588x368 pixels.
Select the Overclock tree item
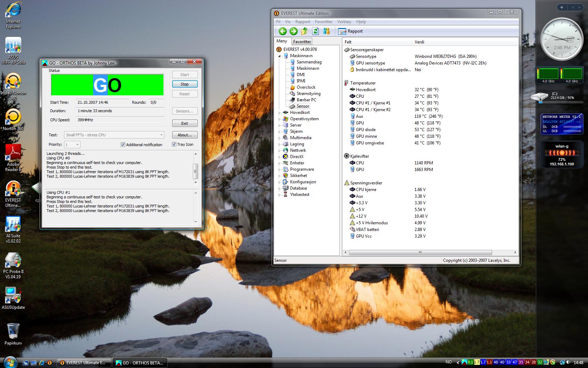pyautogui.click(x=306, y=87)
